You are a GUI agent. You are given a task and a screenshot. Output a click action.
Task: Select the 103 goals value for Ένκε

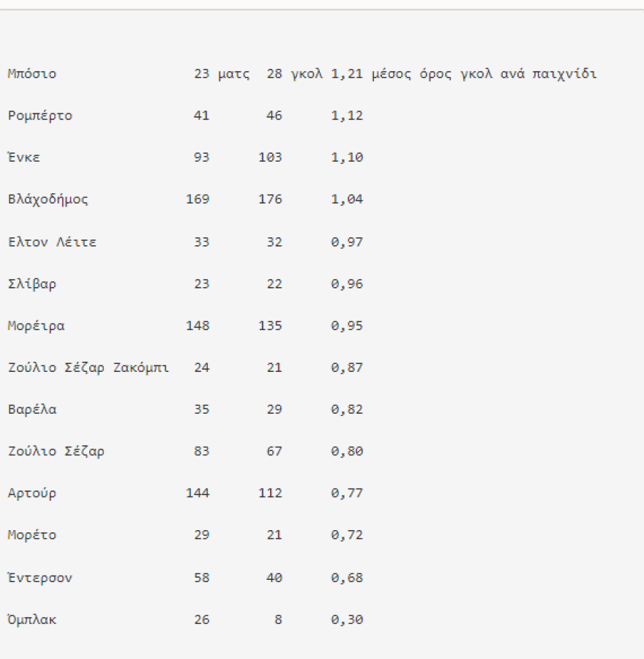pos(270,157)
